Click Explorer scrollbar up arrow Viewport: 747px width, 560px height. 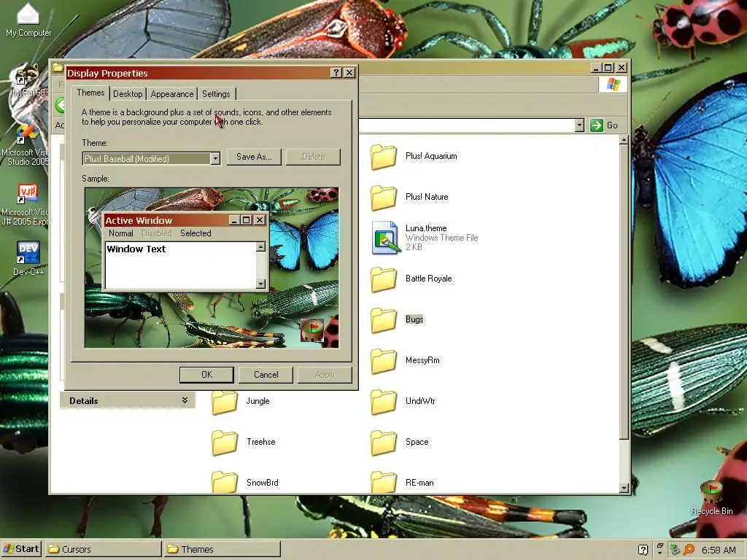click(x=624, y=140)
